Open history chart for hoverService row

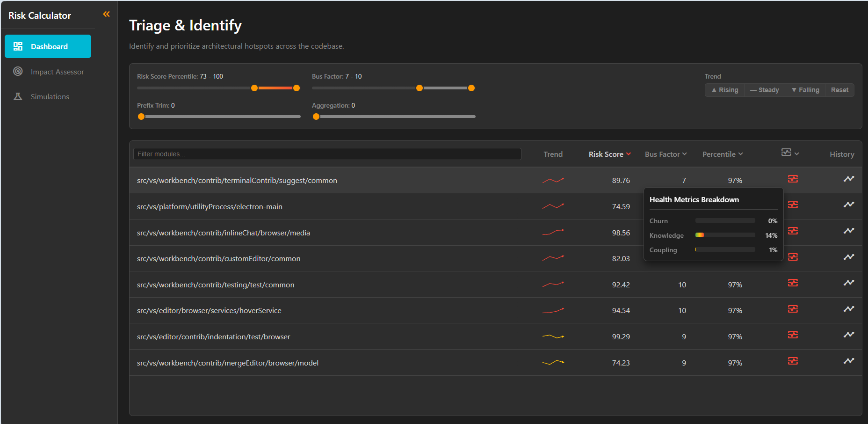click(x=848, y=309)
